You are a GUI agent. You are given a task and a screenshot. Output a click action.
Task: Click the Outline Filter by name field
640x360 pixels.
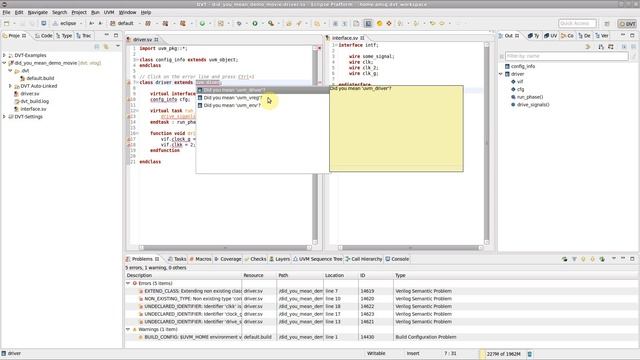(567, 56)
